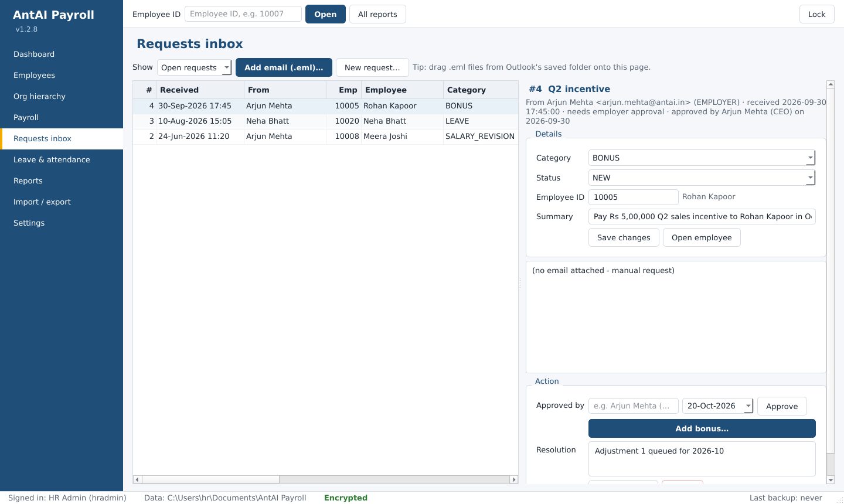Select the Requests inbox sidebar item

pyautogui.click(x=62, y=138)
